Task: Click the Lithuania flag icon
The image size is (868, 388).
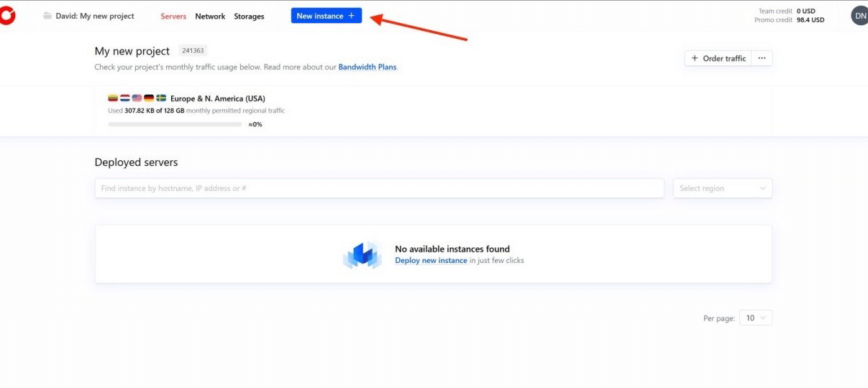Action: 113,98
